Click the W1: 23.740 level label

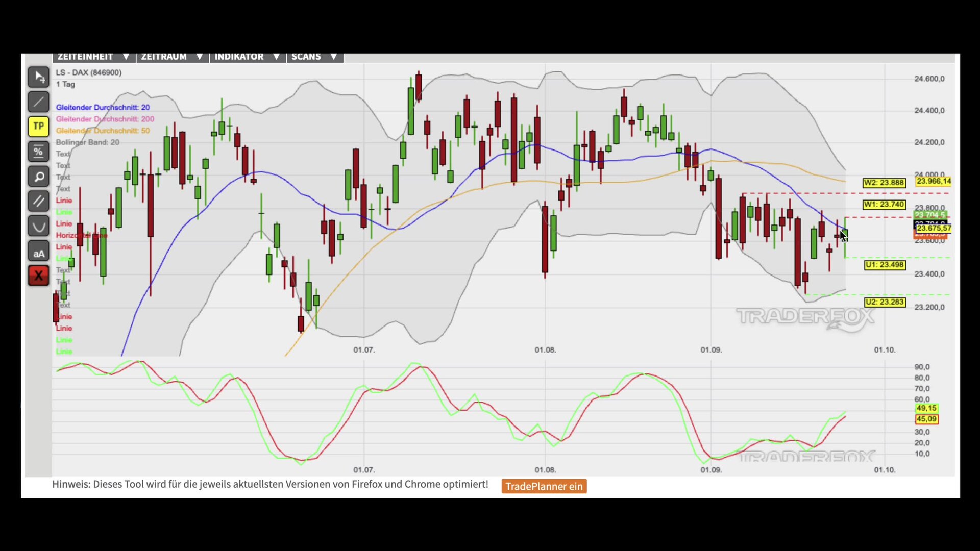tap(884, 205)
